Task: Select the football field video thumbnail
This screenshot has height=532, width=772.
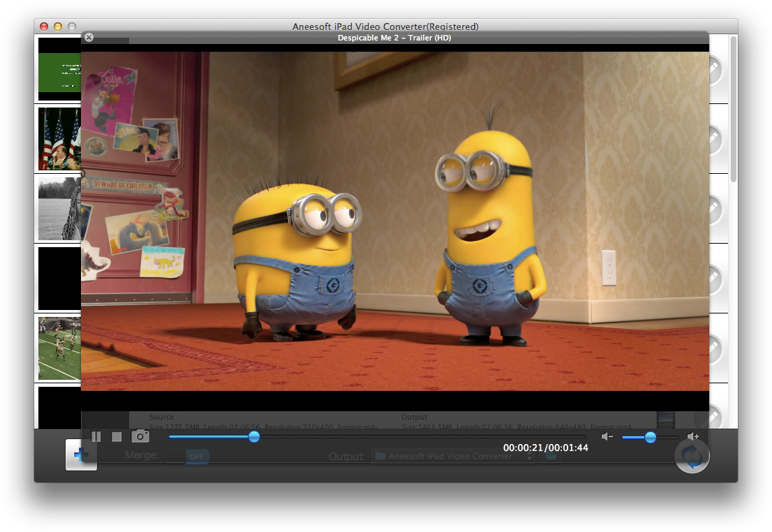Action: [x=59, y=348]
